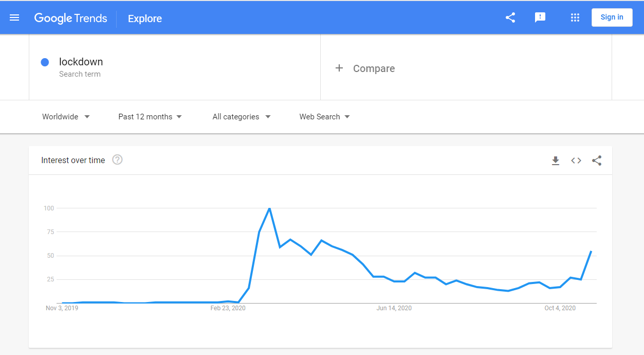Open the Web Search type dropdown

[325, 117]
